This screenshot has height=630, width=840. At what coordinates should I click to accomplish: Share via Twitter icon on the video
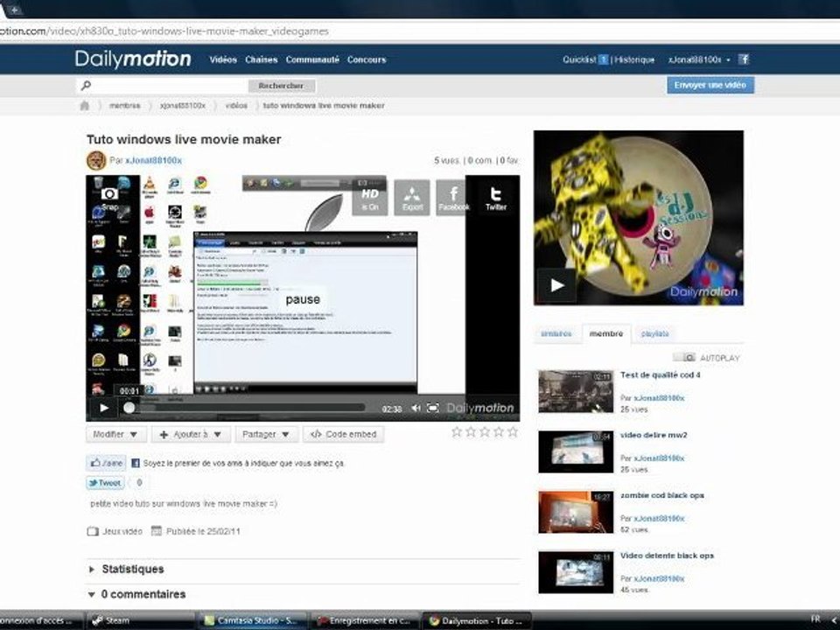tap(495, 198)
